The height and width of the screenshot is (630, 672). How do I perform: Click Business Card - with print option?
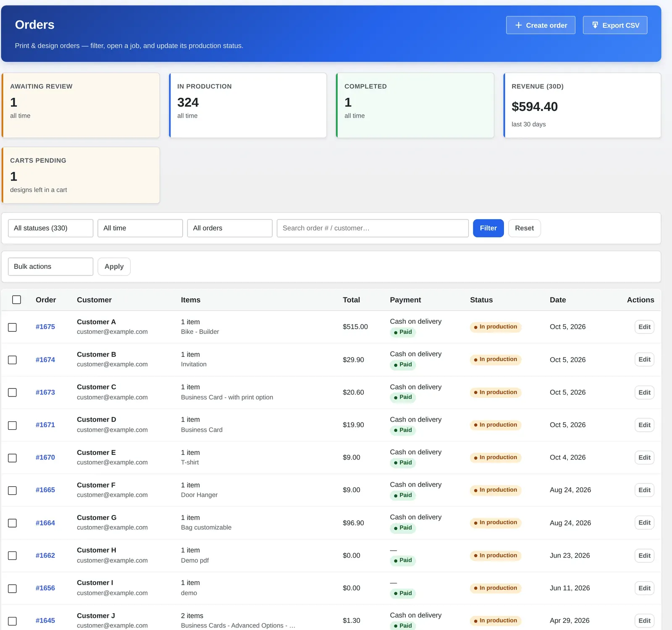pyautogui.click(x=227, y=397)
